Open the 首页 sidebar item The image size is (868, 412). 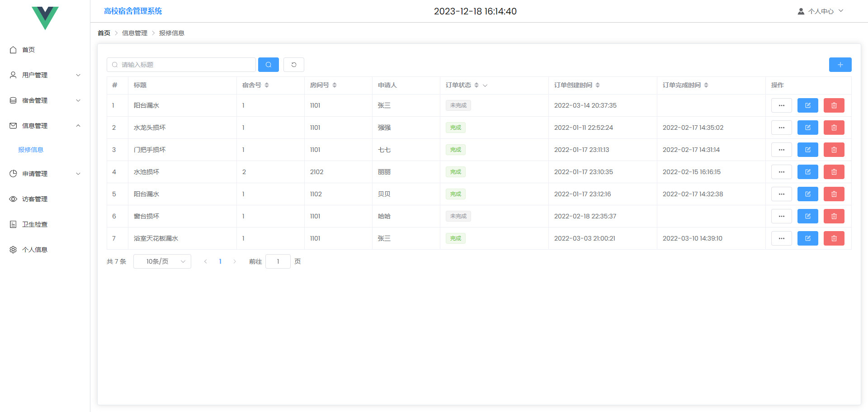pyautogui.click(x=45, y=50)
